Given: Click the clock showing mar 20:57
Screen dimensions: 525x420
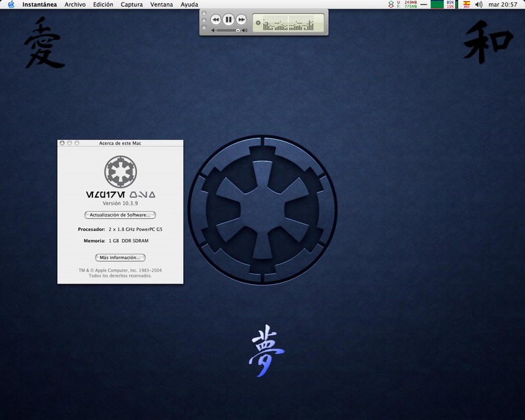Looking at the screenshot, I should click(503, 5).
